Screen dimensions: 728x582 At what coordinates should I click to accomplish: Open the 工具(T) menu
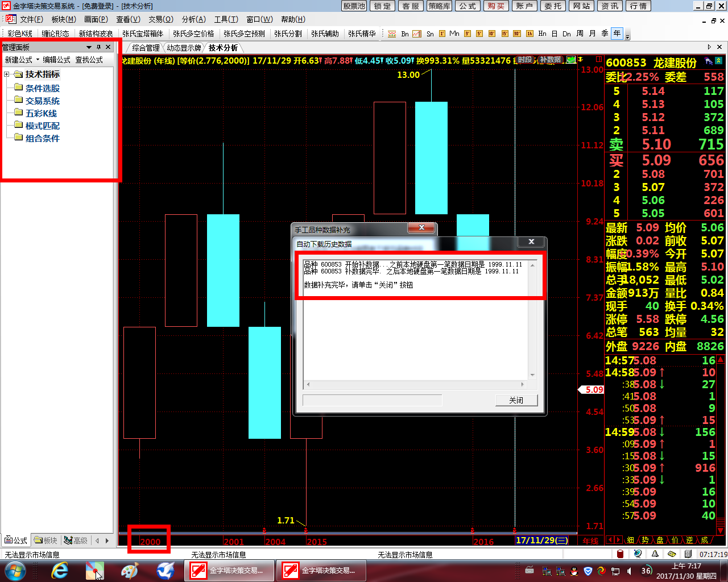click(226, 19)
